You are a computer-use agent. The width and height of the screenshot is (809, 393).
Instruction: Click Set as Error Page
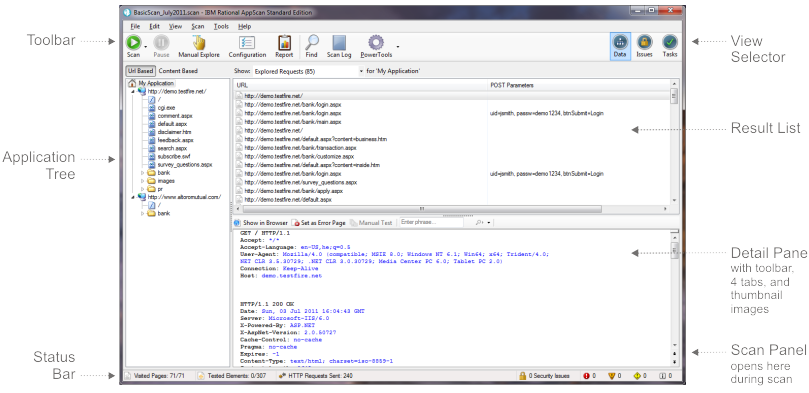click(318, 223)
